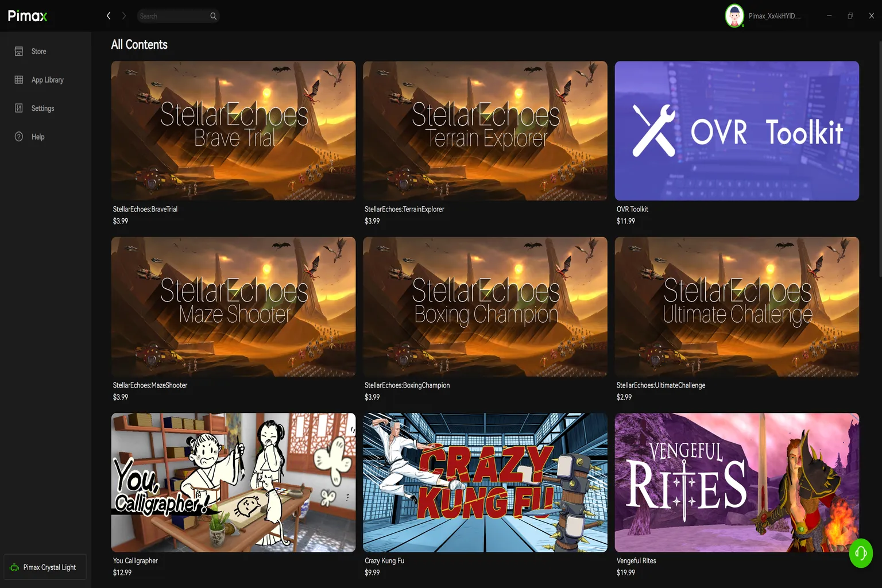This screenshot has height=588, width=882.
Task: Open StellarEchoes Terrain Explorer thumbnail
Action: tap(485, 131)
